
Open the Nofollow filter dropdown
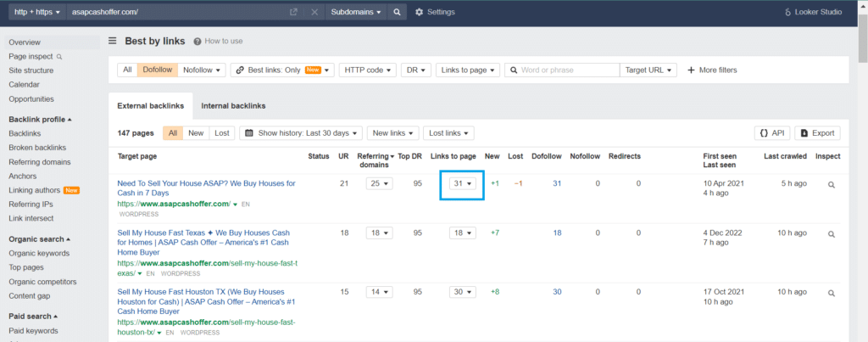[x=202, y=70]
